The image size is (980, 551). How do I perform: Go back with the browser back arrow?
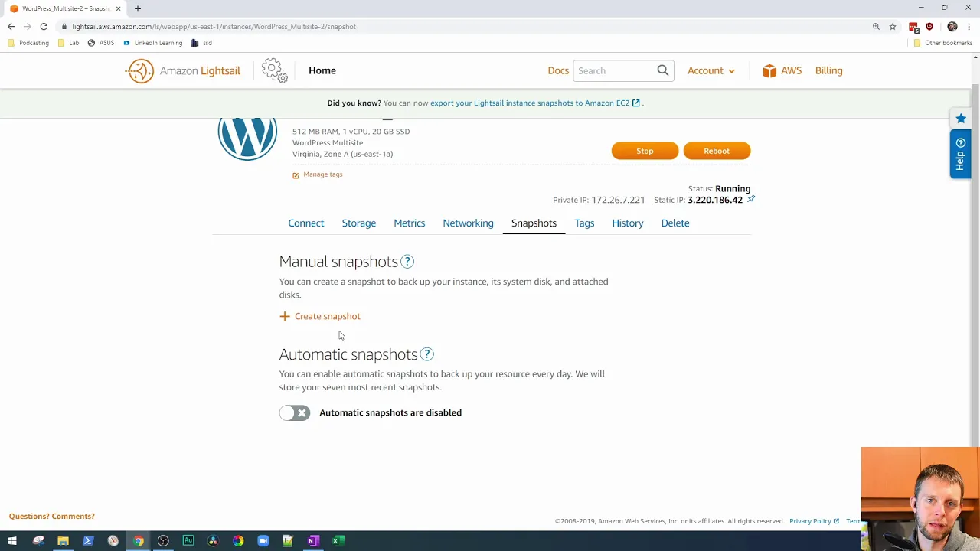[x=11, y=27]
